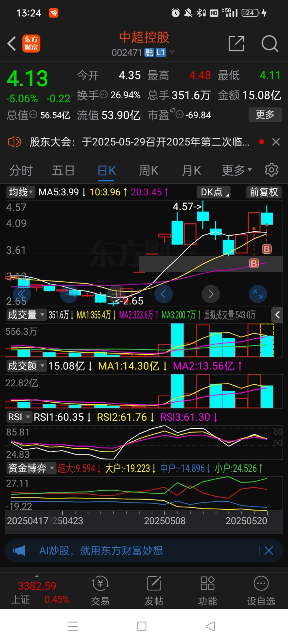Tap the right chevron chart navigation button
Image resolution: width=288 pixels, height=644 pixels.
211,294
